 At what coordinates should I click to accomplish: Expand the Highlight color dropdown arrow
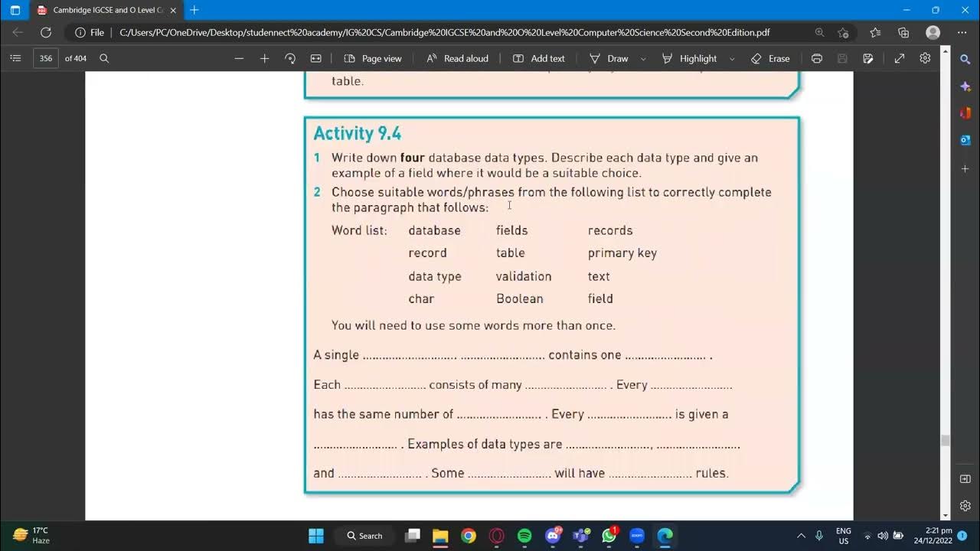coord(732,58)
